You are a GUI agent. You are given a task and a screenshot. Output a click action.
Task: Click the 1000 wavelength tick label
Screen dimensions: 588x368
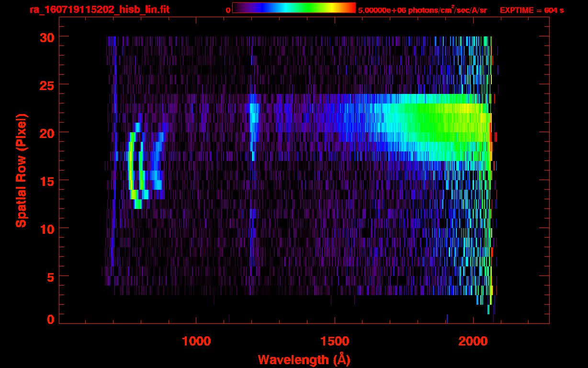[196, 341]
